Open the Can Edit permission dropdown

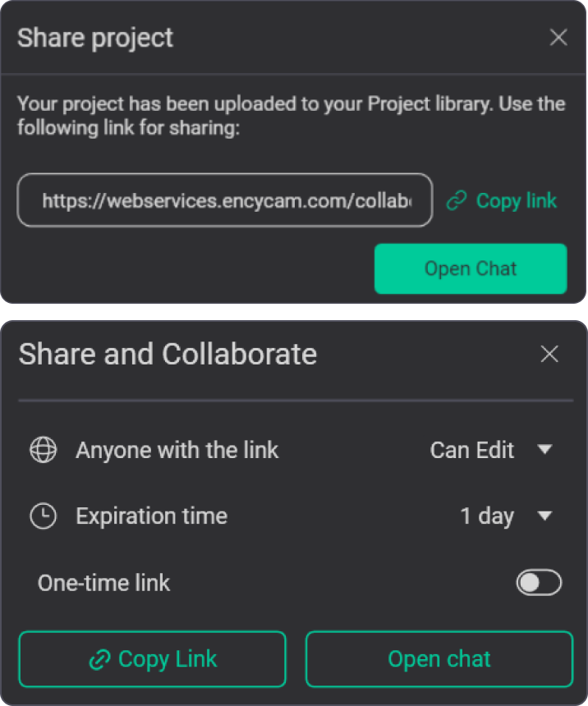point(491,450)
